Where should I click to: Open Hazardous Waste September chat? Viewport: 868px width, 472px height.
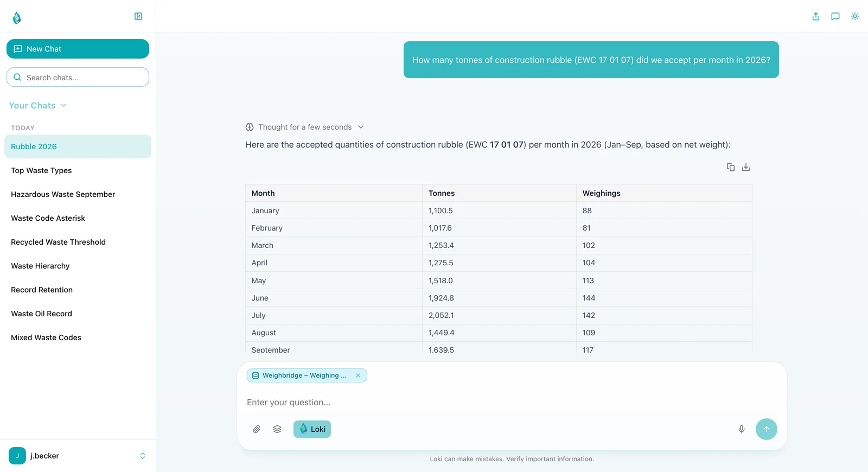(x=78, y=194)
